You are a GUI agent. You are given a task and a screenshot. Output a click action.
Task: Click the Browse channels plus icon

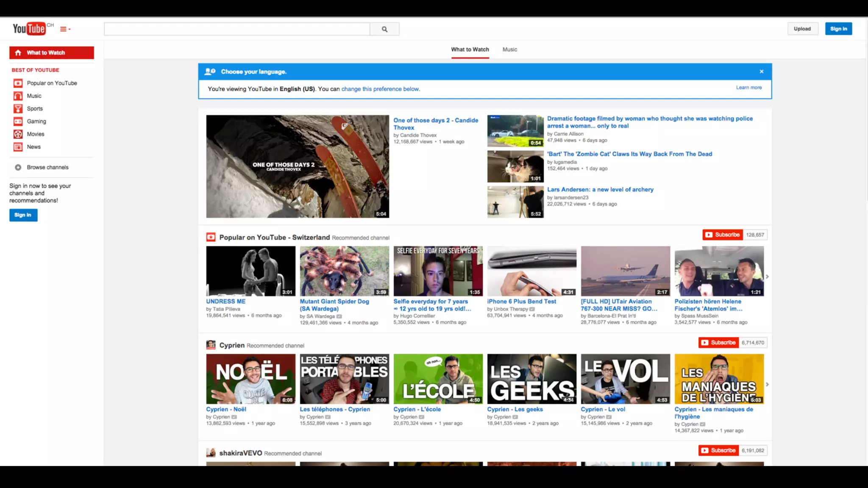point(18,167)
